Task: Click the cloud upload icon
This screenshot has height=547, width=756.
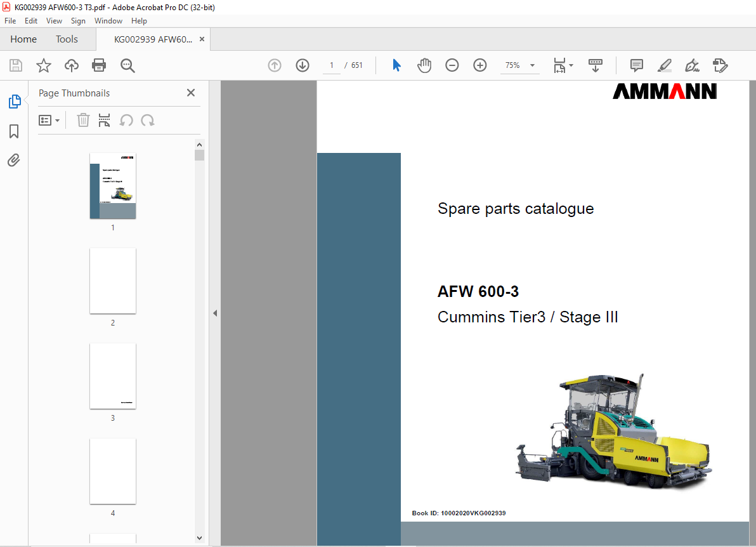Action: 72,65
